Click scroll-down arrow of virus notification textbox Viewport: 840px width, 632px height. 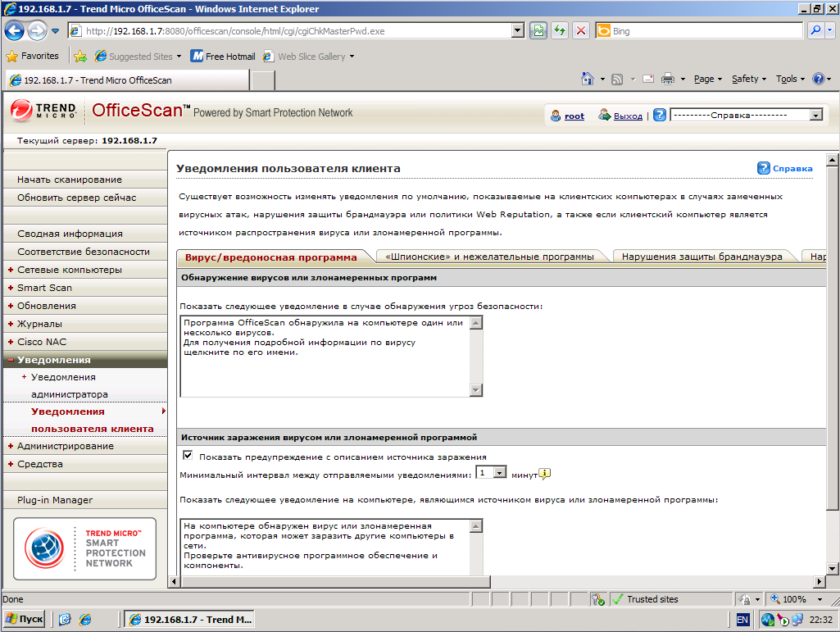pos(475,389)
